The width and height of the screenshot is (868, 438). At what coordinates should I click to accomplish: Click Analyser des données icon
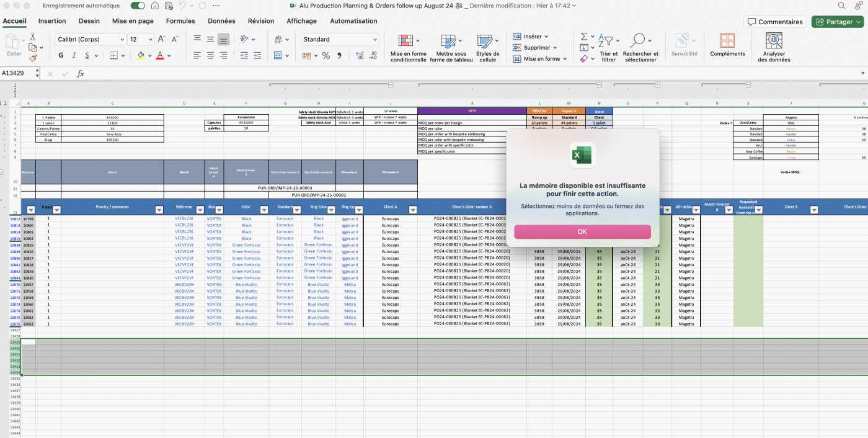[x=774, y=48]
